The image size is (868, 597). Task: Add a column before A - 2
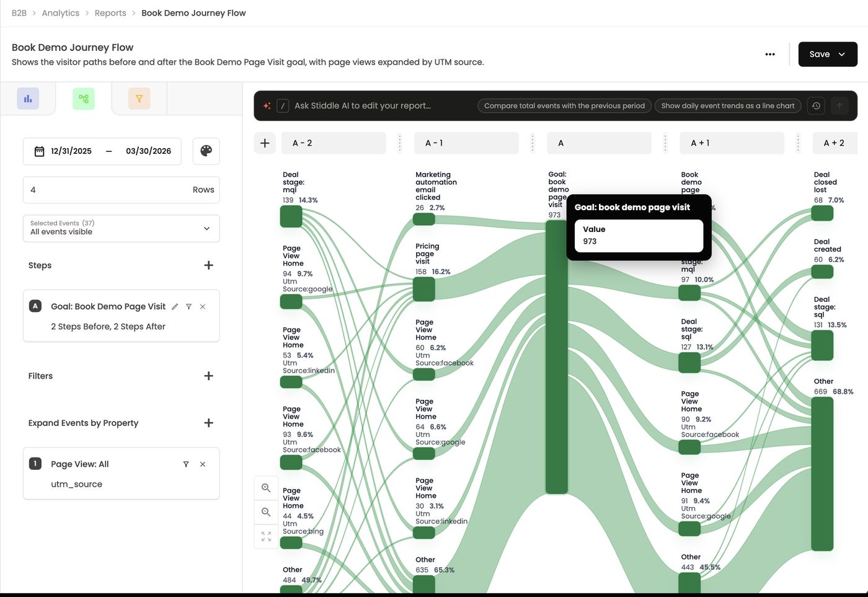[265, 143]
